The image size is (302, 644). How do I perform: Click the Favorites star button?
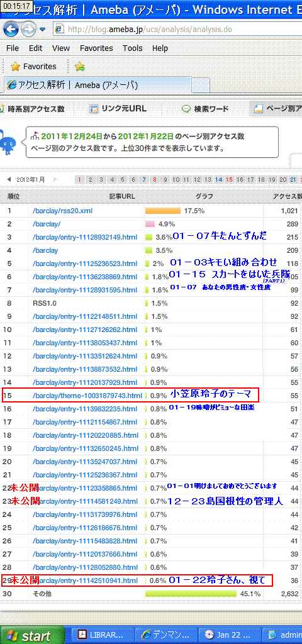coord(33,67)
